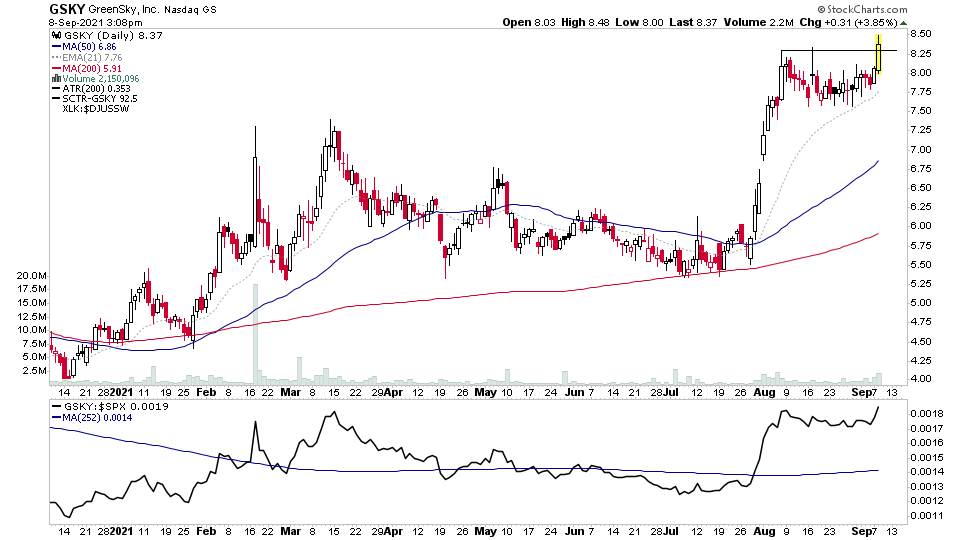
Task: Click the tall February volume spike bar
Action: click(255, 334)
